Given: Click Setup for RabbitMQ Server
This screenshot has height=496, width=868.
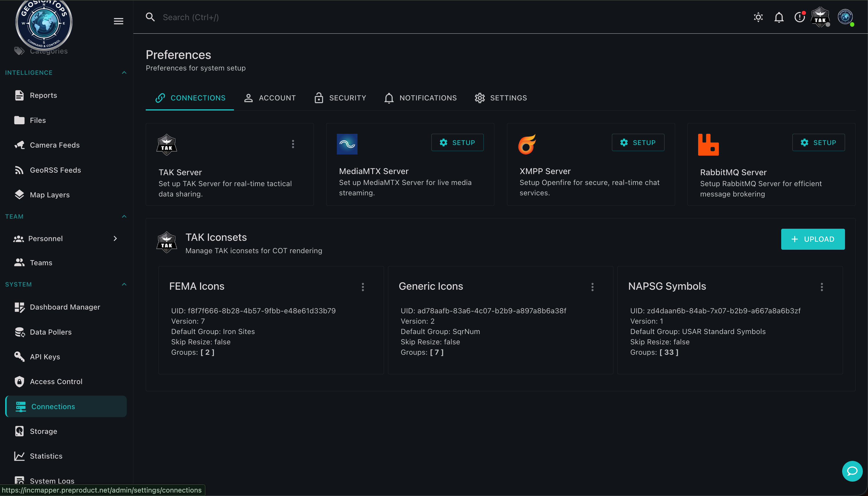Looking at the screenshot, I should [x=818, y=142].
